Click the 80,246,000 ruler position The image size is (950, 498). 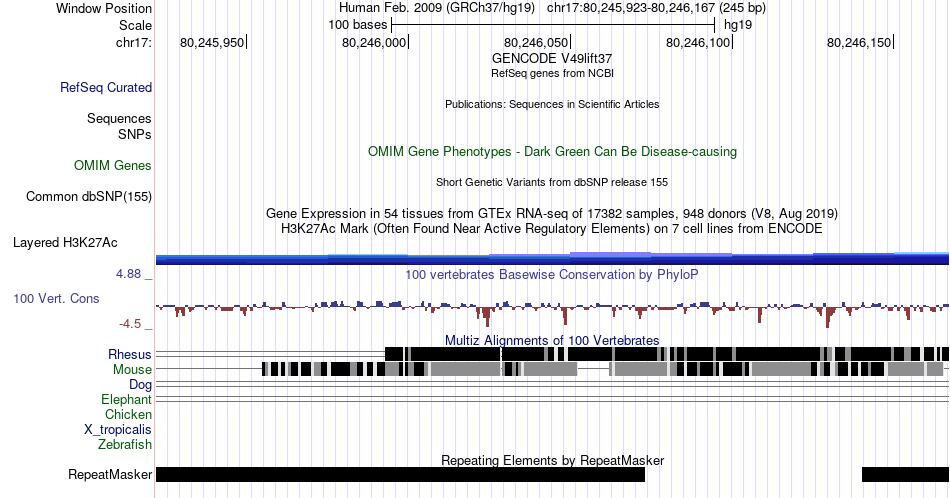[374, 42]
